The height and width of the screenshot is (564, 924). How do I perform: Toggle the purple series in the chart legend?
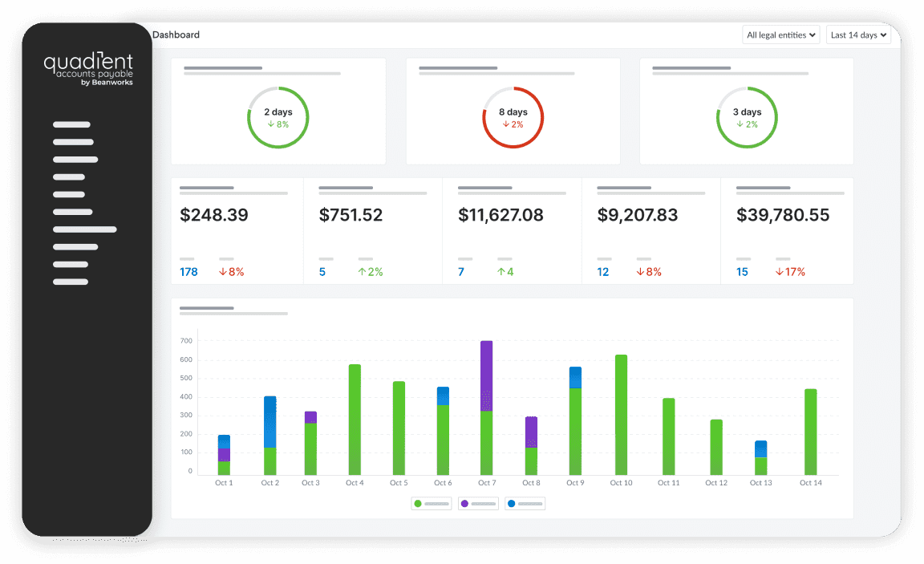point(477,503)
